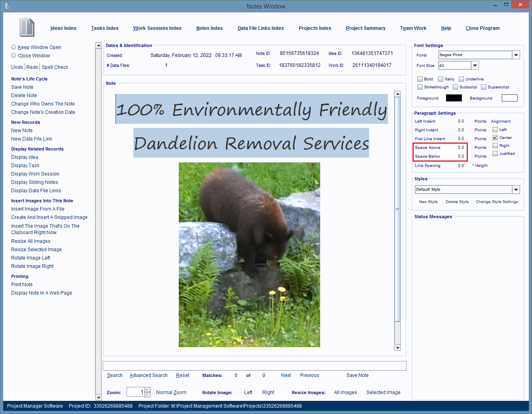Image resolution: width=532 pixels, height=414 pixels.
Task: Toggle the Strikethrough checkbox
Action: 420,87
